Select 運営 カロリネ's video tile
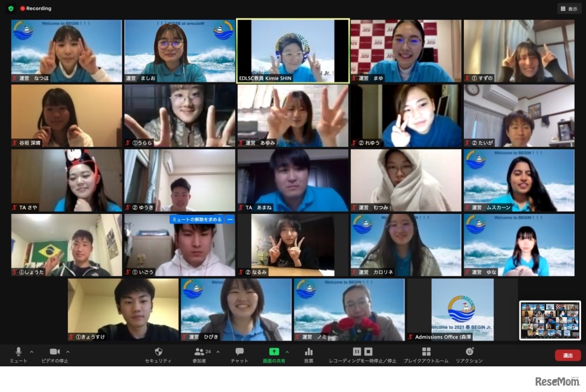 pyautogui.click(x=406, y=245)
